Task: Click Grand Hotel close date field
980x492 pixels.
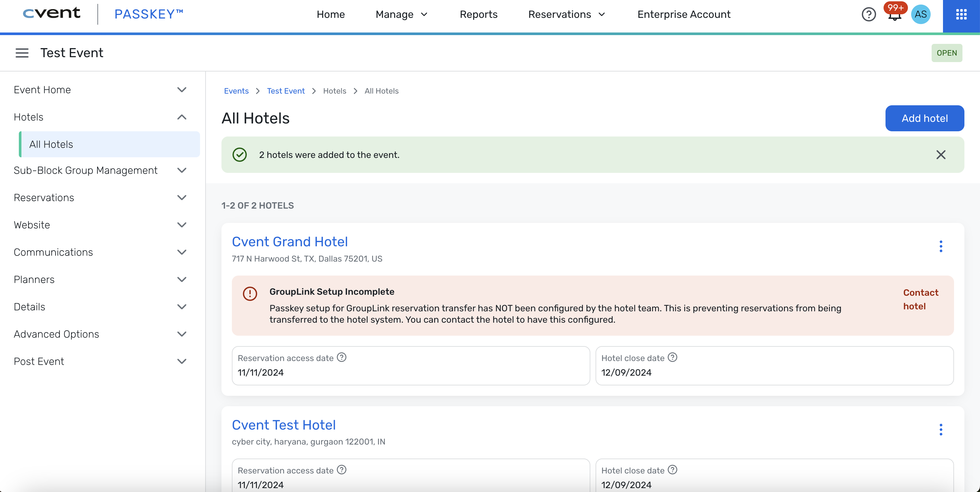Action: pos(774,366)
